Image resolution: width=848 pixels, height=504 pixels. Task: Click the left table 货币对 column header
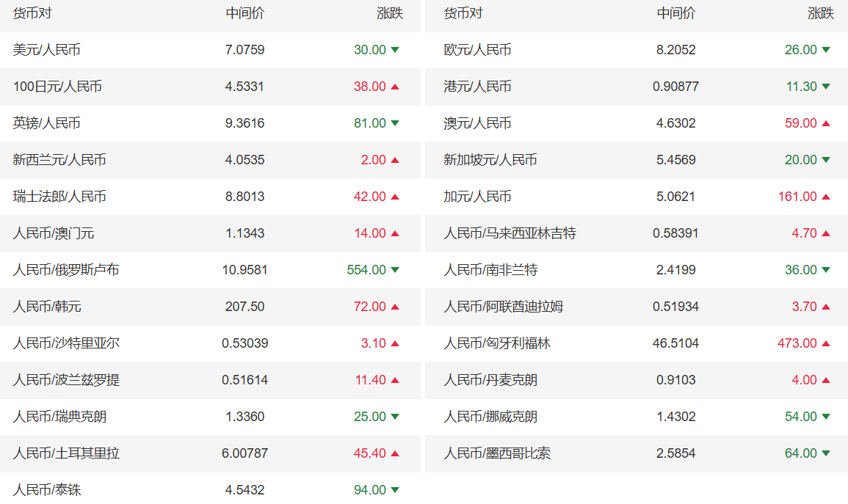pos(32,13)
